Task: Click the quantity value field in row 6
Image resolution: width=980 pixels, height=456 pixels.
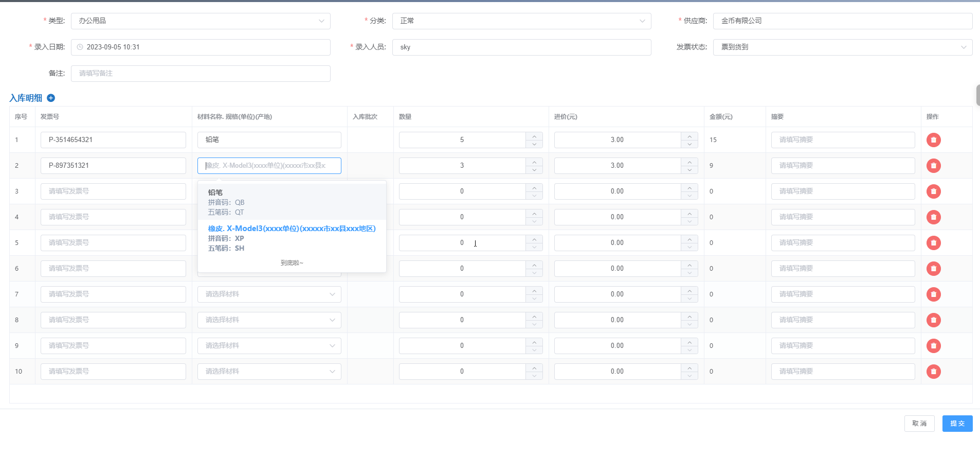Action: [462, 269]
